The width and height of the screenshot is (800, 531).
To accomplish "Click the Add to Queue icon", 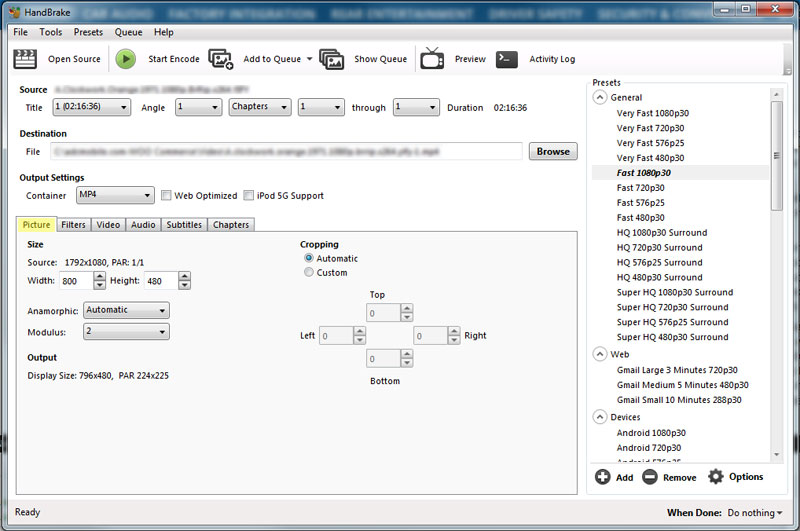I will 221,59.
